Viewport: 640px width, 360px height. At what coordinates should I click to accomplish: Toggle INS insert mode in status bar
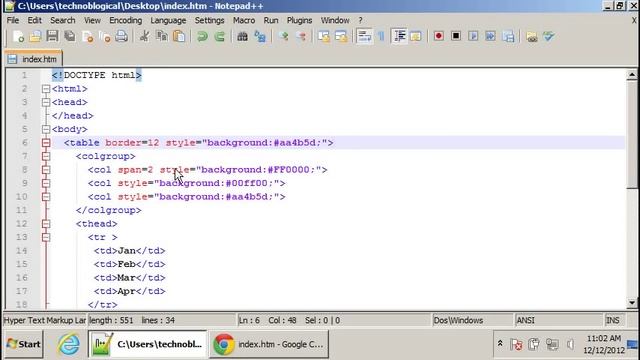point(613,320)
